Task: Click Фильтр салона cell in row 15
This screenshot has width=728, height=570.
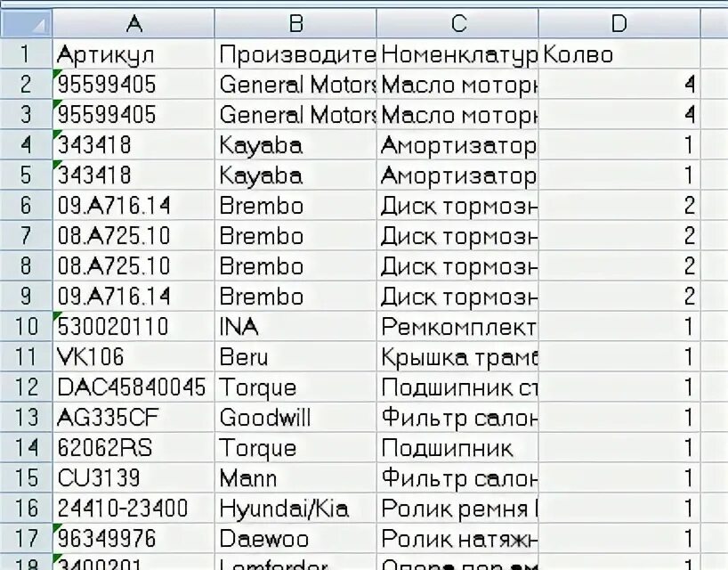Action: click(457, 477)
